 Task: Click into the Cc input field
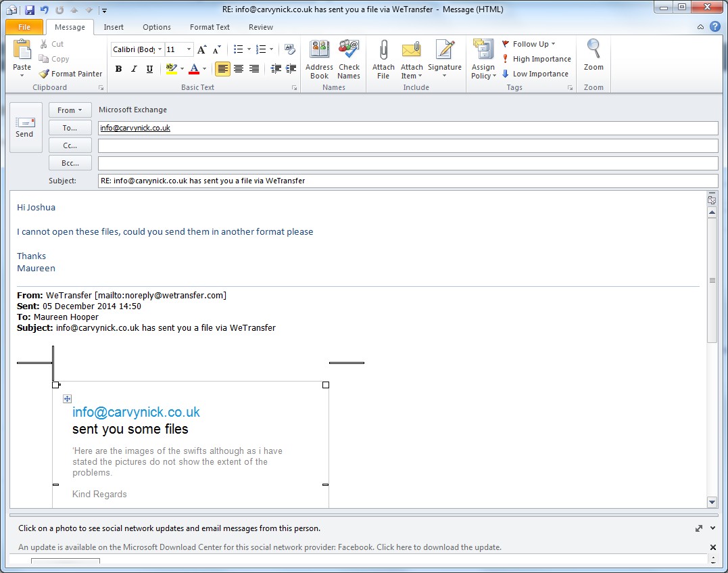pos(408,145)
